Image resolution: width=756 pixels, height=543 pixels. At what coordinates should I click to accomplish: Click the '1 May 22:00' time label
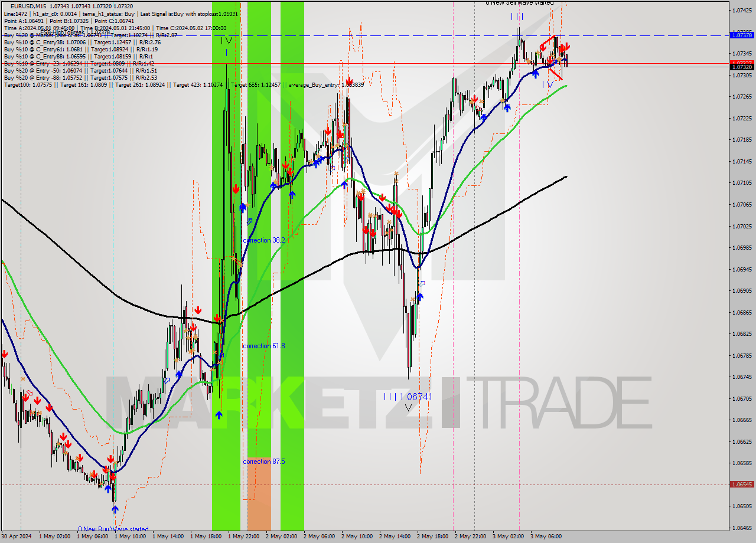(x=244, y=537)
